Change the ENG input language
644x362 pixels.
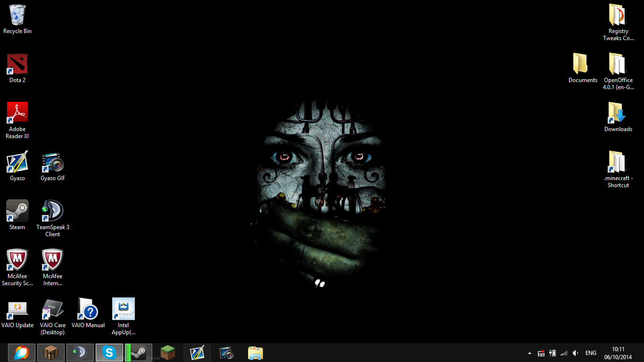coord(591,353)
